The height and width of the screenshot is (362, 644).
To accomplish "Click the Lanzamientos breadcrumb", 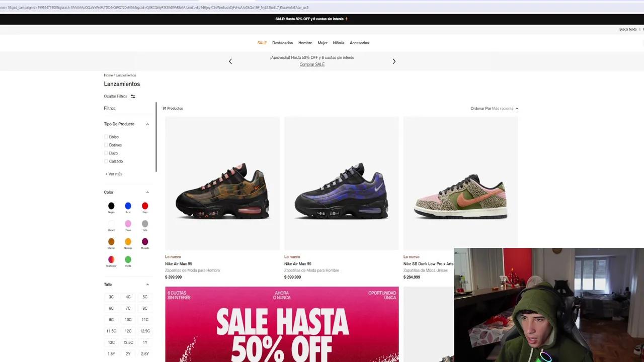I will point(126,75).
